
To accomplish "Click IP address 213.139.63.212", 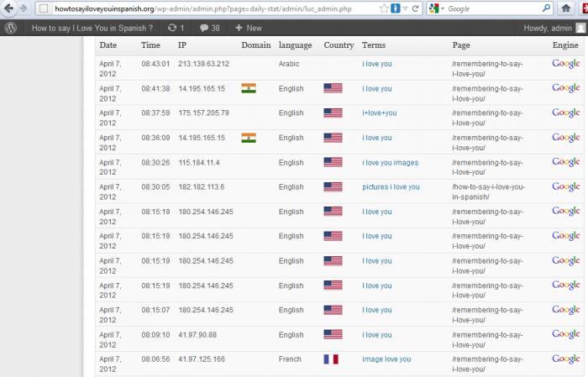I will pos(203,64).
